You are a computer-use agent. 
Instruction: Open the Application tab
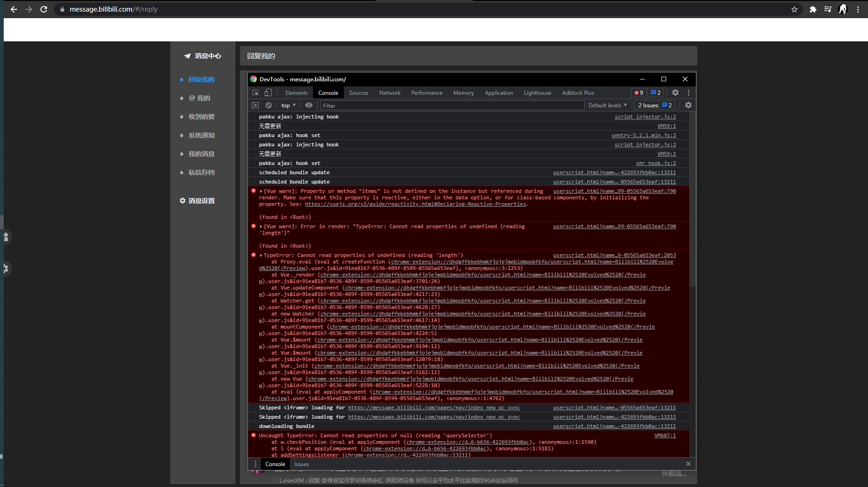pos(499,93)
